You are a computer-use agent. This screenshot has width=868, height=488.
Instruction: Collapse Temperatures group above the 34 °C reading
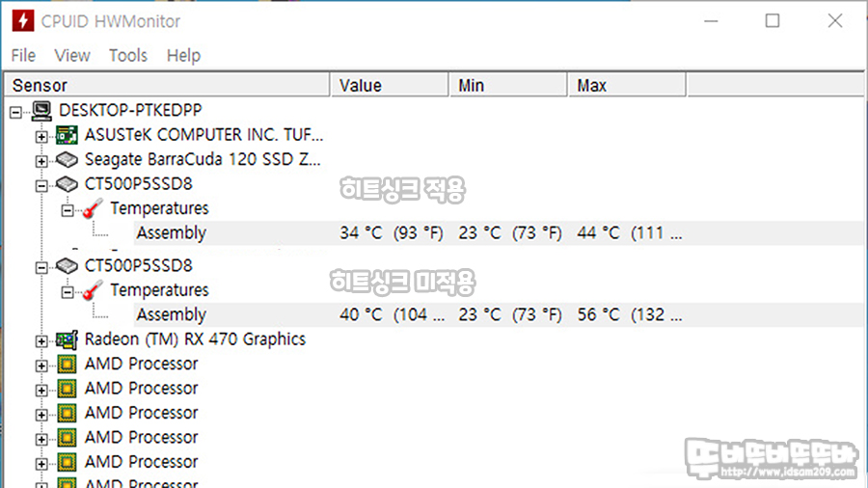pos(67,210)
